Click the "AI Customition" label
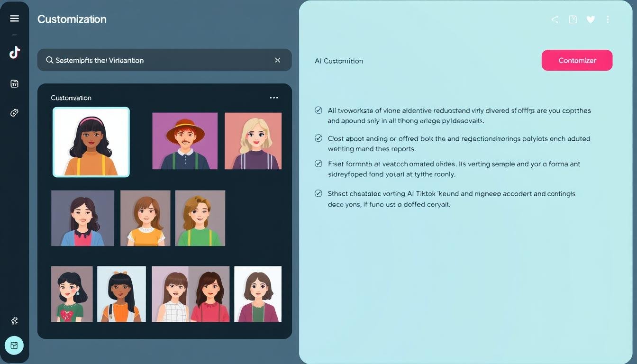The height and width of the screenshot is (364, 637). click(x=339, y=61)
